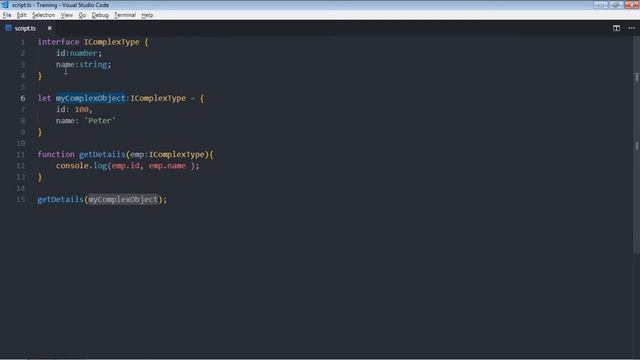This screenshot has width=640, height=360.
Task: Click line number 6 in the gutter
Action: click(22, 98)
